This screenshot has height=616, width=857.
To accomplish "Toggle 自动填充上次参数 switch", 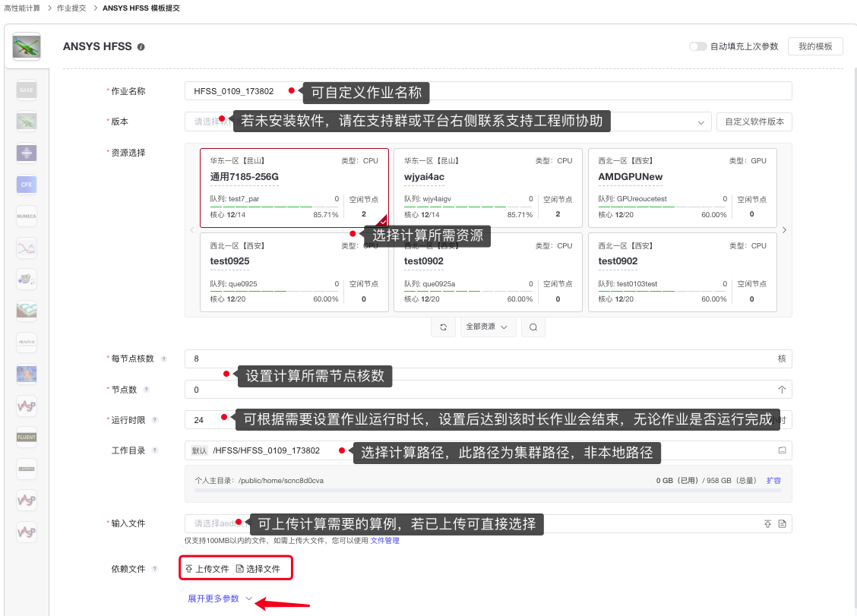I will pos(697,46).
